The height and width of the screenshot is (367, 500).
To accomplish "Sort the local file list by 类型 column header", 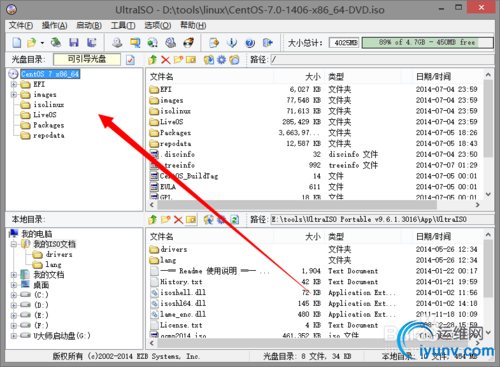I will (336, 237).
